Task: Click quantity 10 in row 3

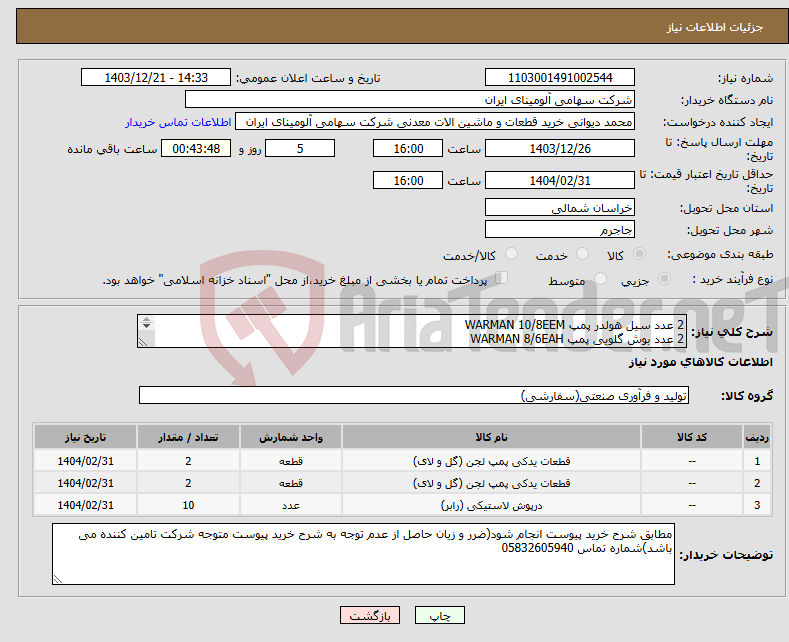Action: coord(188,505)
